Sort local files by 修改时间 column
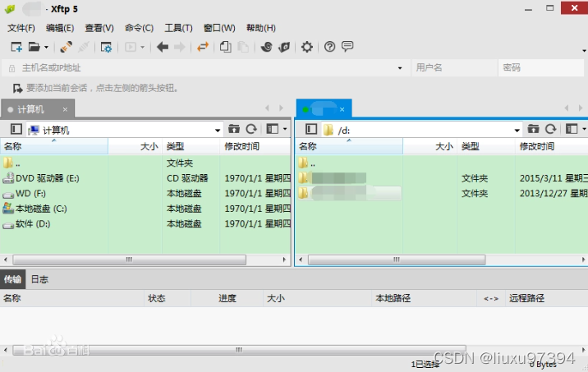The image size is (588, 372). click(255, 146)
